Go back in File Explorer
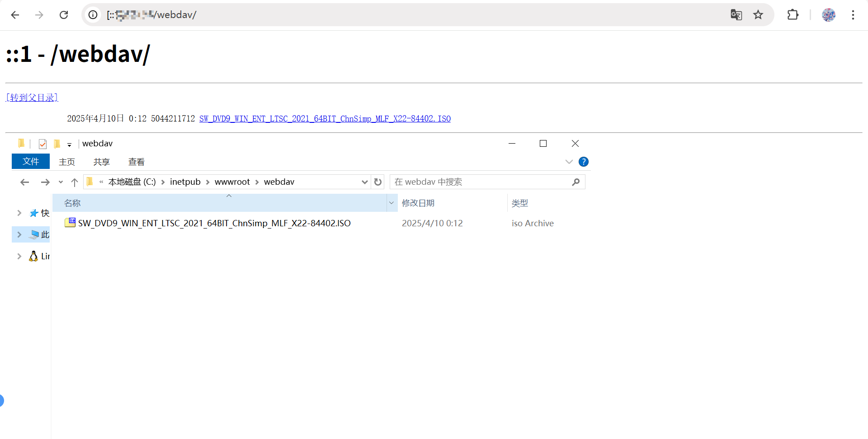 click(24, 182)
